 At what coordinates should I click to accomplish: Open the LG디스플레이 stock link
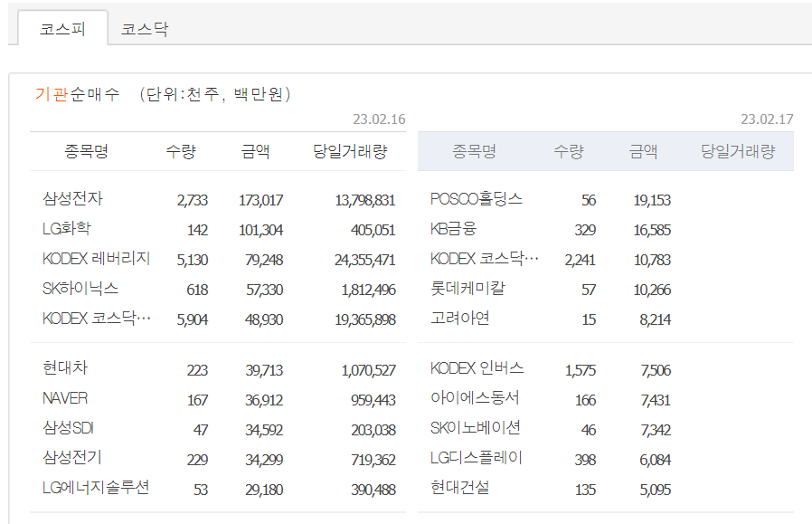point(477,458)
